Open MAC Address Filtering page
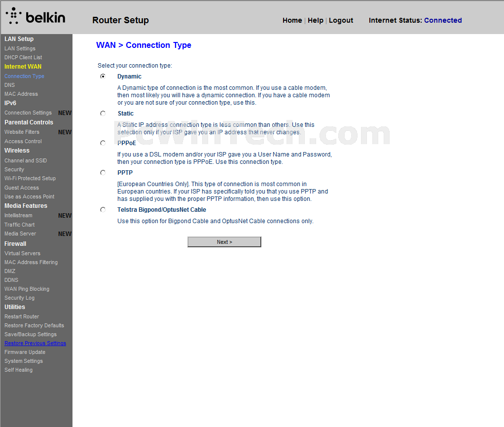The height and width of the screenshot is (427, 504). pos(31,262)
